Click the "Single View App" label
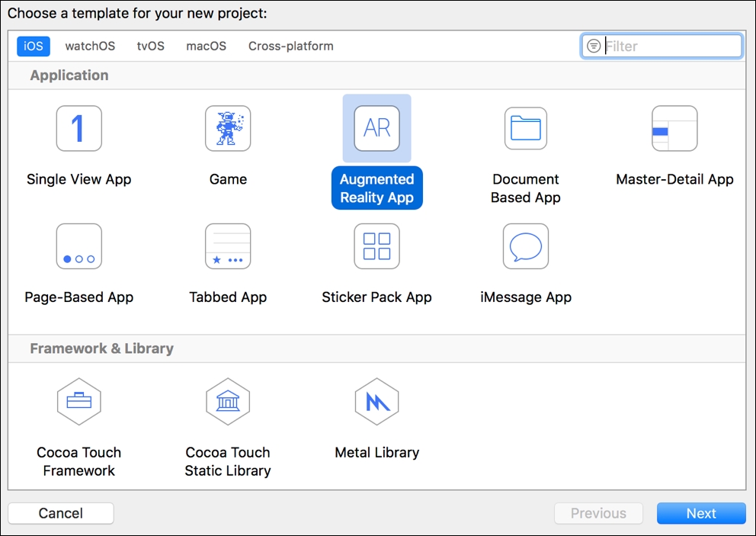Viewport: 756px width, 536px height. coord(79,179)
